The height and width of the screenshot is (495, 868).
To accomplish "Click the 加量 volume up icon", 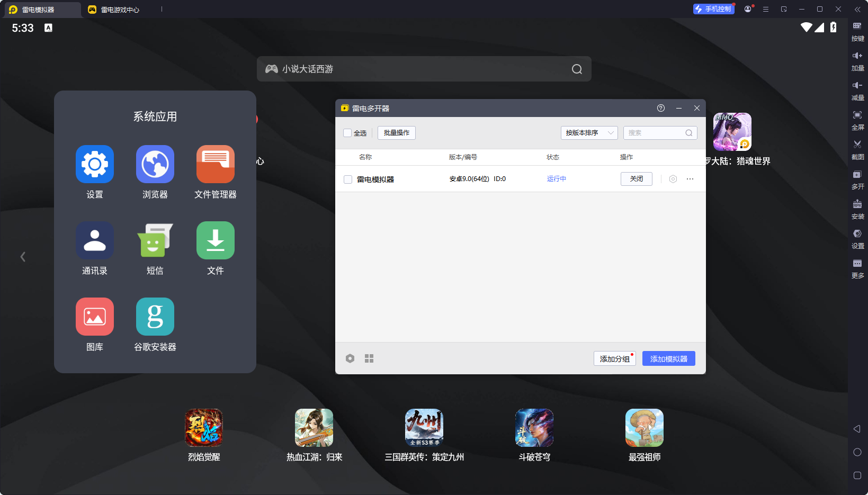I will click(x=857, y=56).
